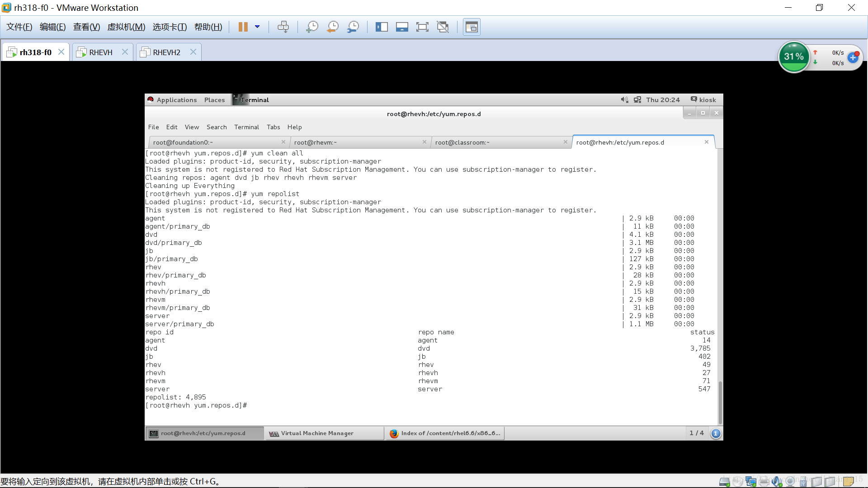Toggle the thumbnail bar view
The image size is (868, 488).
tap(402, 27)
